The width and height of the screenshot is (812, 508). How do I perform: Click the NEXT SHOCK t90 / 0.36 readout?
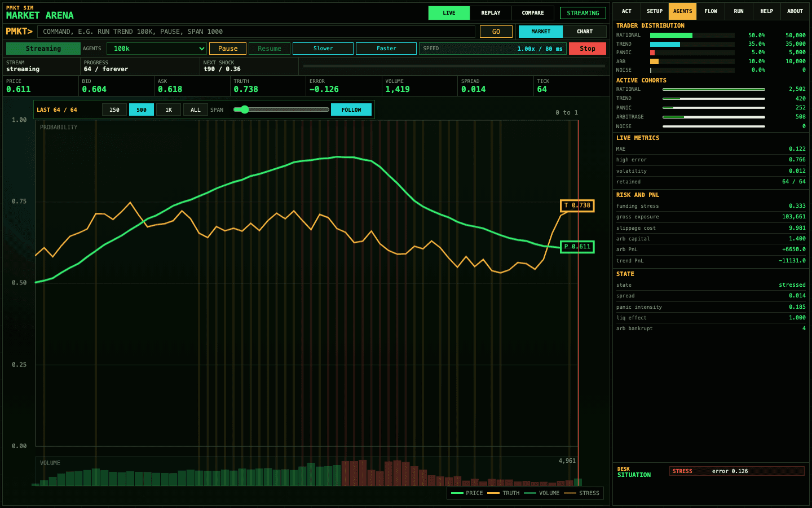[x=249, y=66]
